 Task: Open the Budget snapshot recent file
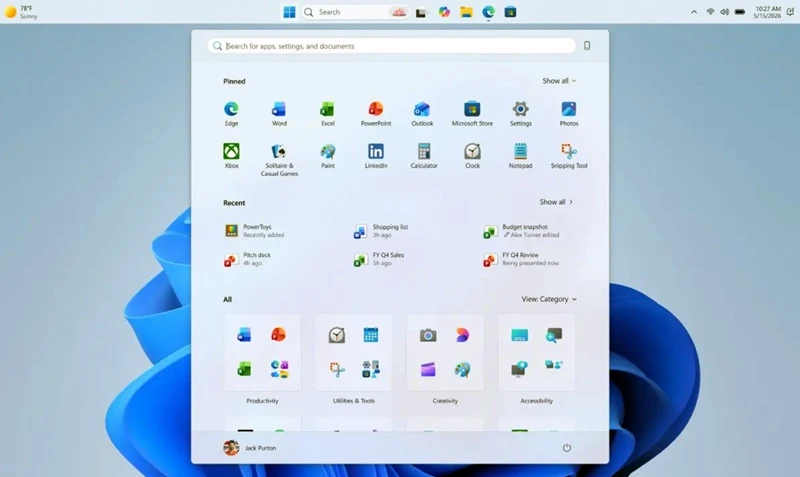coord(521,231)
